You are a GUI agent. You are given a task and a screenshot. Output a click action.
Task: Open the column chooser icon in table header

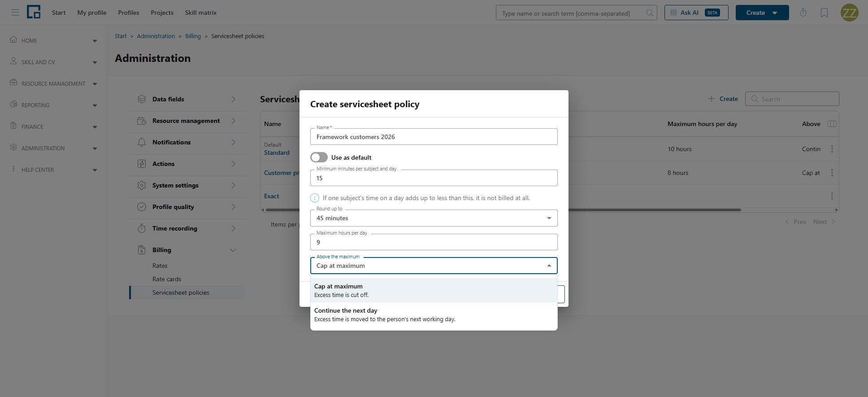[832, 124]
